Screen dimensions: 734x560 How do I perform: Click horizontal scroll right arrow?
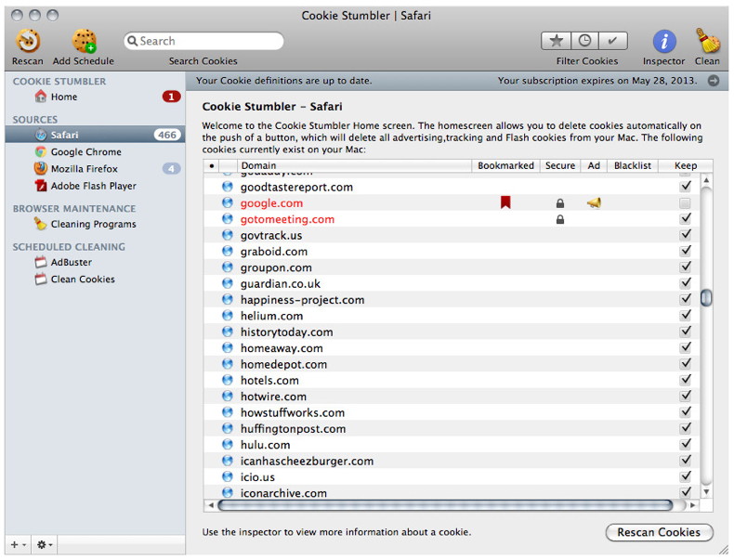click(693, 505)
